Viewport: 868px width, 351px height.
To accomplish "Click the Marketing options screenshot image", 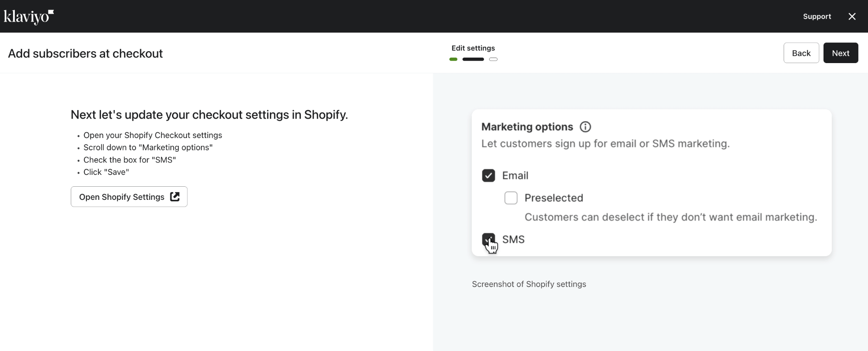I will click(651, 183).
